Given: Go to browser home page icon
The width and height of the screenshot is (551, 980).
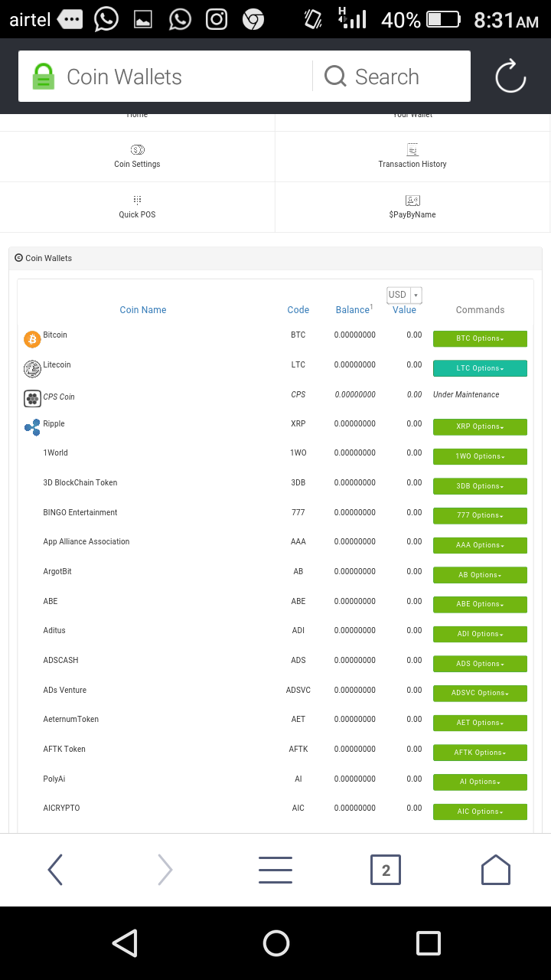Looking at the screenshot, I should click(496, 870).
